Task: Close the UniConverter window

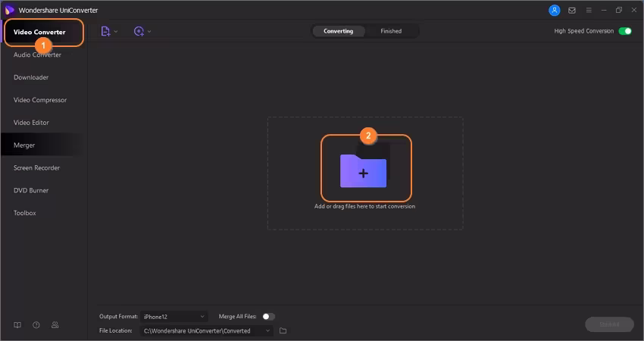Action: tap(633, 11)
